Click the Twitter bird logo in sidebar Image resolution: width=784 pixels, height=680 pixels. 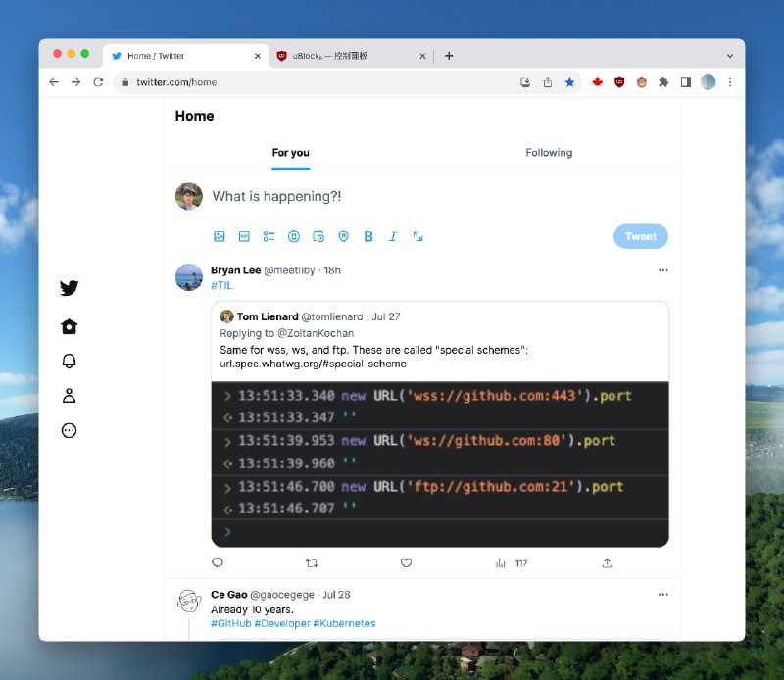(x=69, y=288)
